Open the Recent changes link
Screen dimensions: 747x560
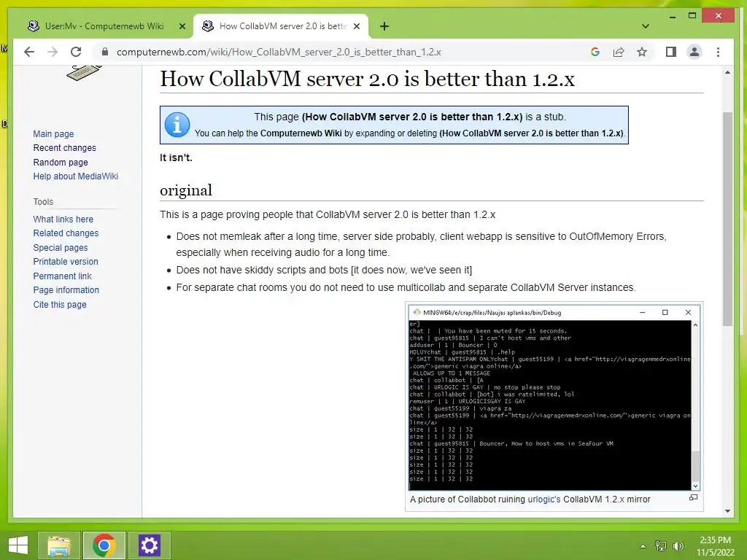64,147
